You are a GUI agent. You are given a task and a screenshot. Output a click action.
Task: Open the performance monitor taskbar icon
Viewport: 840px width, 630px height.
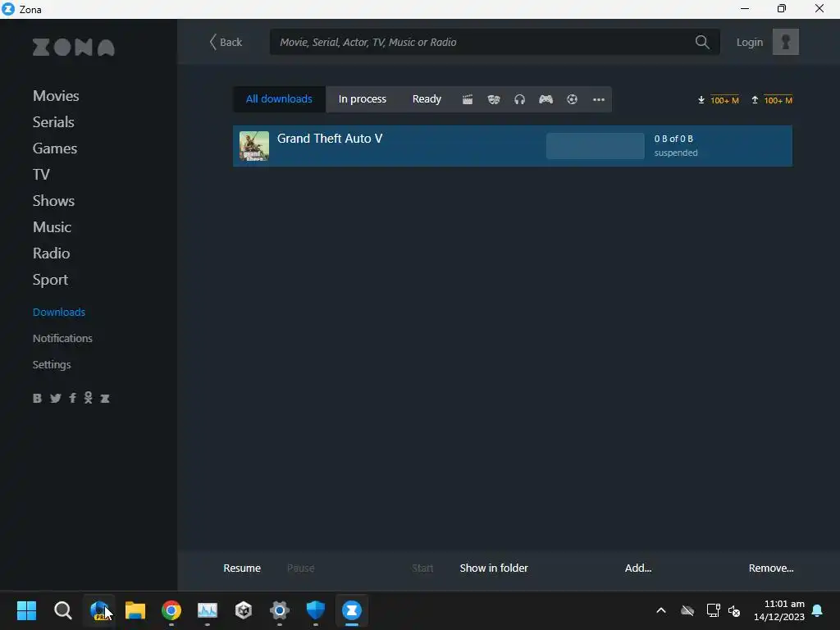pos(208,610)
